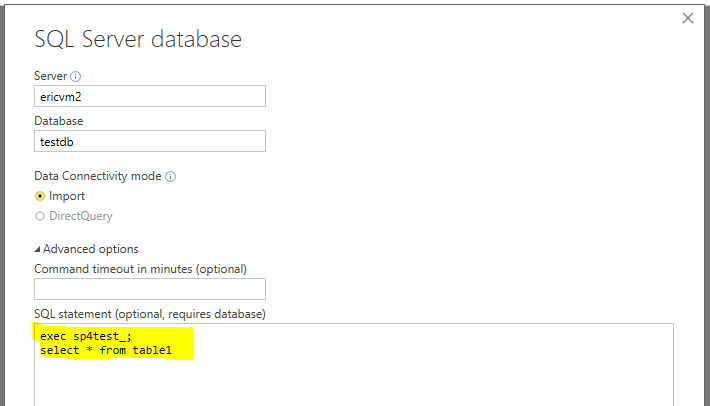The height and width of the screenshot is (406, 710).
Task: Focus the Database field containing testdb
Action: [150, 141]
